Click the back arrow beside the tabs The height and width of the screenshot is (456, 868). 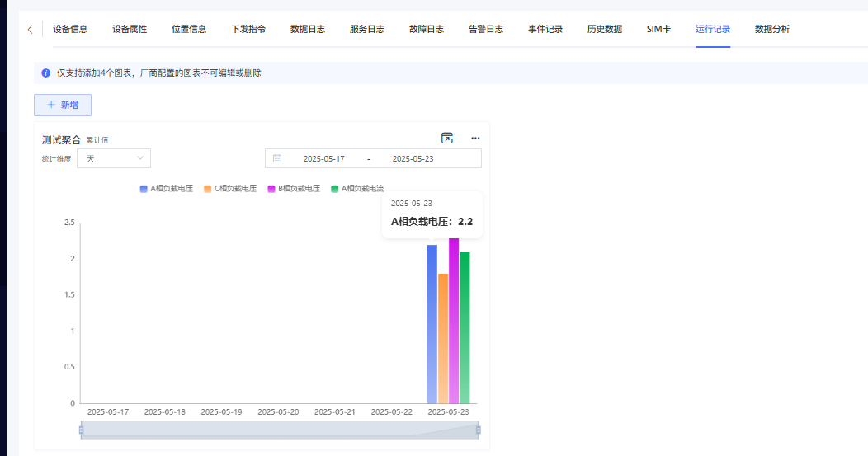pos(31,30)
